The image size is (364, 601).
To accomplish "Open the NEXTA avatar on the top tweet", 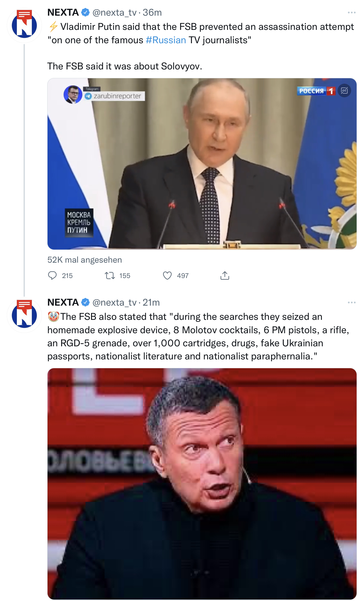I will click(x=24, y=25).
